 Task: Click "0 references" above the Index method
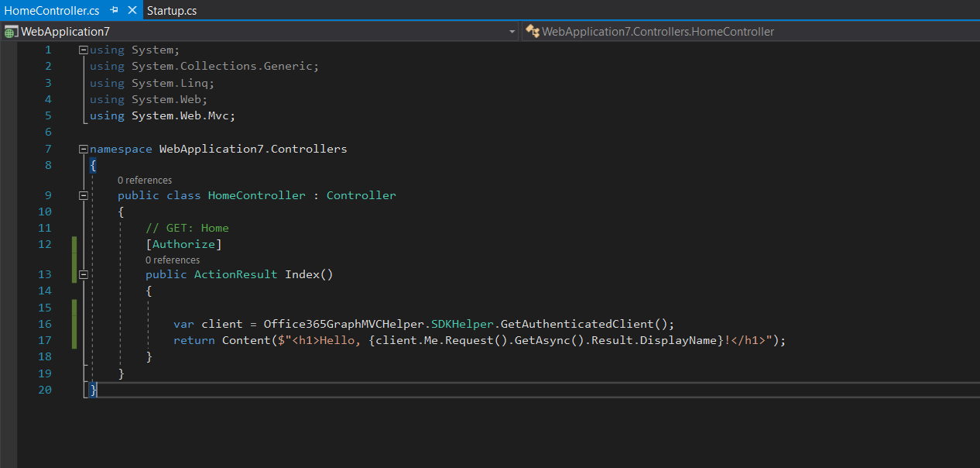pos(173,260)
